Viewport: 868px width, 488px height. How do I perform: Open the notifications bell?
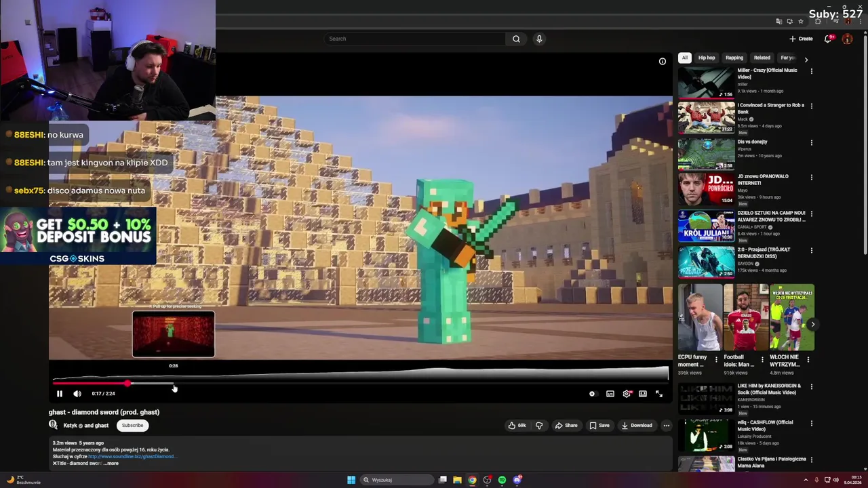pyautogui.click(x=828, y=39)
